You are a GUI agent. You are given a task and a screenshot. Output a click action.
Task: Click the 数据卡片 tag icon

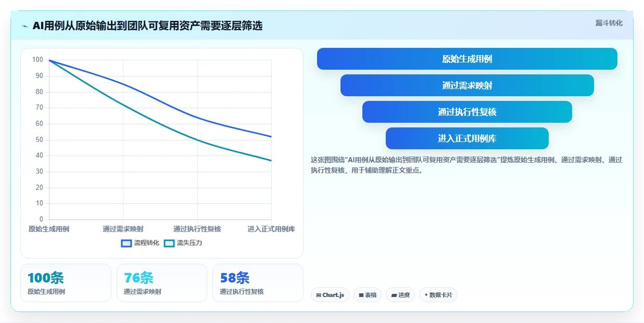pos(426,295)
